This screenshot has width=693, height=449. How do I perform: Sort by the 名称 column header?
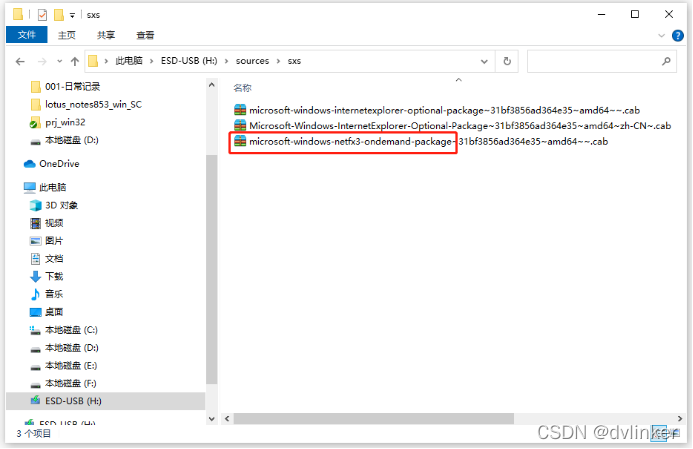(243, 88)
